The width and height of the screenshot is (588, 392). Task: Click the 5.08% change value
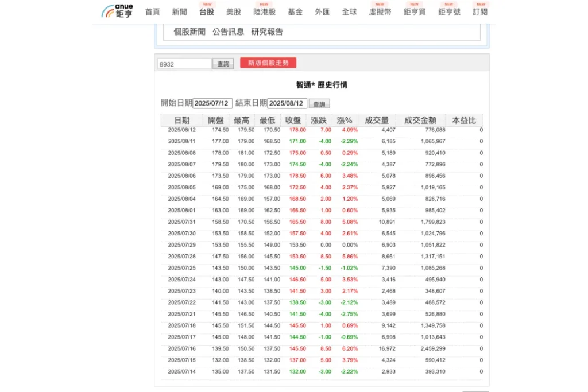(x=350, y=222)
